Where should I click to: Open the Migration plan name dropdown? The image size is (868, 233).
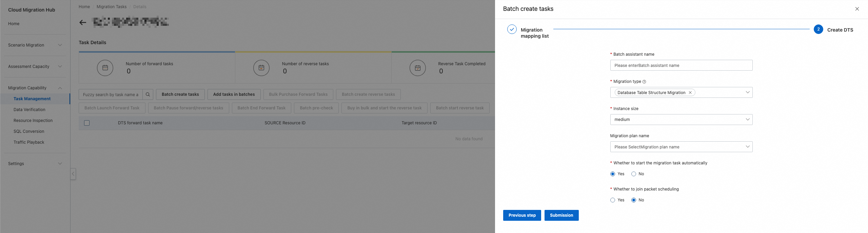click(x=681, y=147)
